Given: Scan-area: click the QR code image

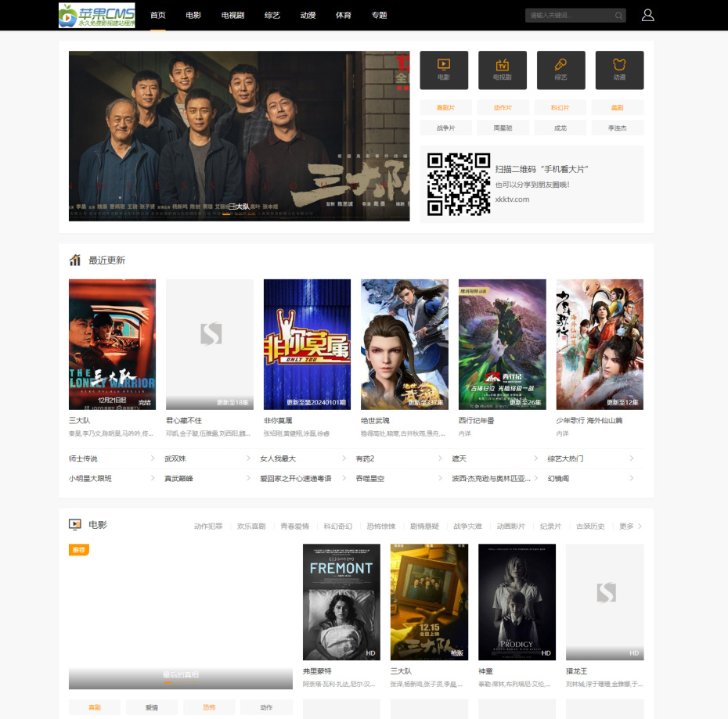Looking at the screenshot, I should tap(459, 184).
